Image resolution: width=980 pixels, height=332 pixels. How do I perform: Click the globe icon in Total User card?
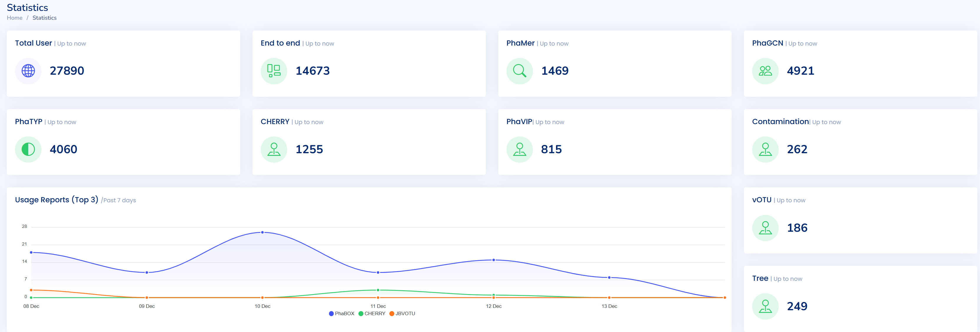click(28, 71)
